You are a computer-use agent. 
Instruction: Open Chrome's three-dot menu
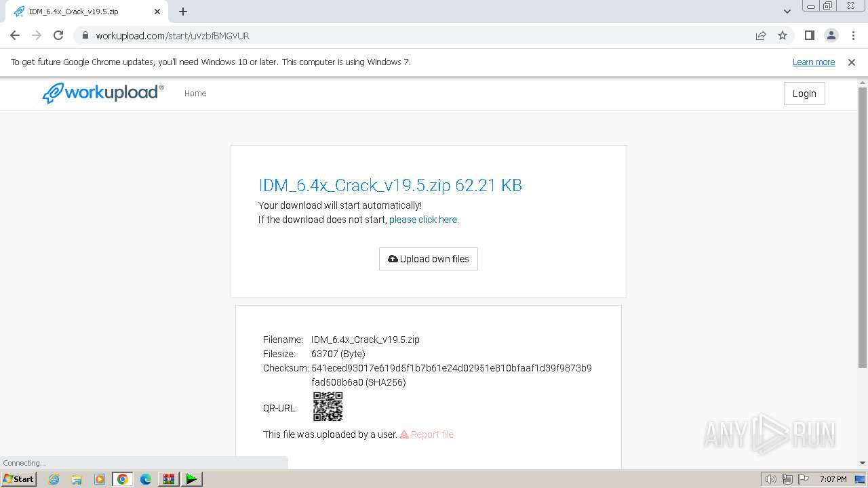[852, 35]
